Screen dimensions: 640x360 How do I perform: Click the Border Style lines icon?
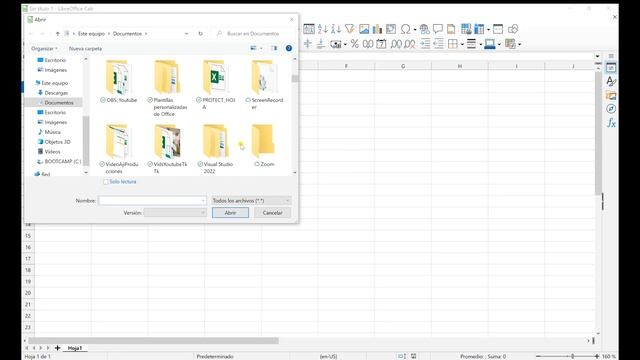pyautogui.click(x=471, y=44)
